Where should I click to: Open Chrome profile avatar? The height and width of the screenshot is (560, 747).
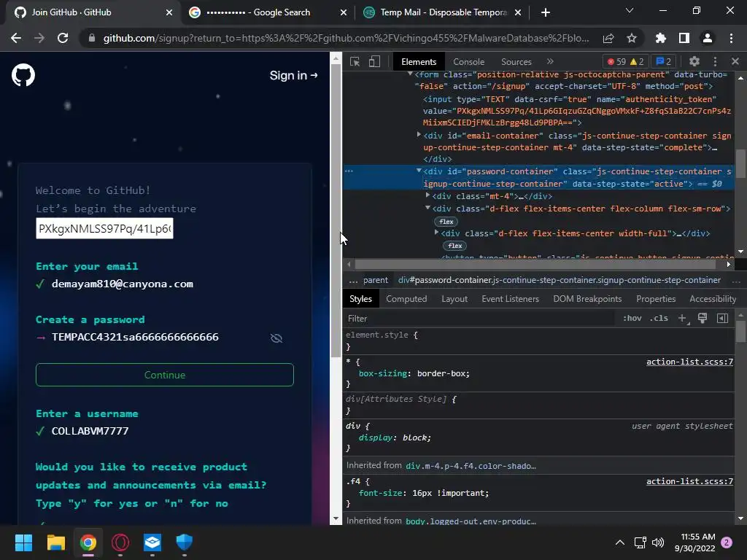click(x=708, y=38)
